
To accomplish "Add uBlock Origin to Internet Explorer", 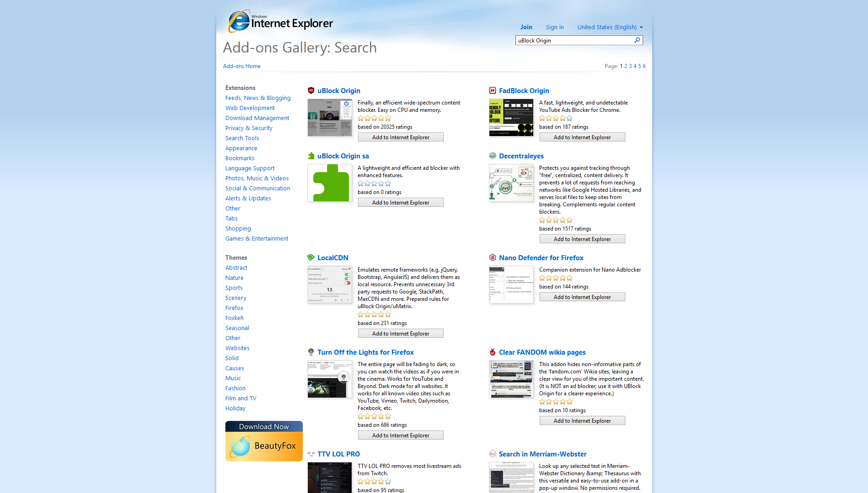I will tap(400, 137).
